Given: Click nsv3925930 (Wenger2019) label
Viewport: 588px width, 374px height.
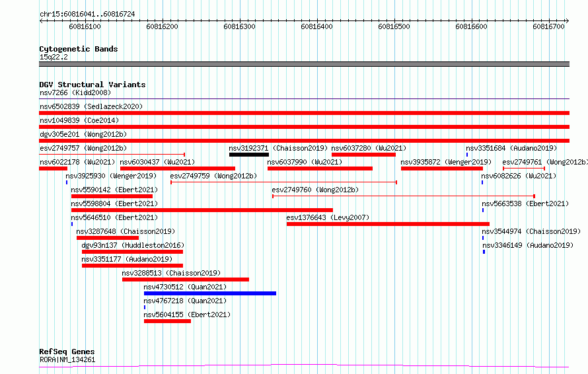Looking at the screenshot, I should click(111, 176).
